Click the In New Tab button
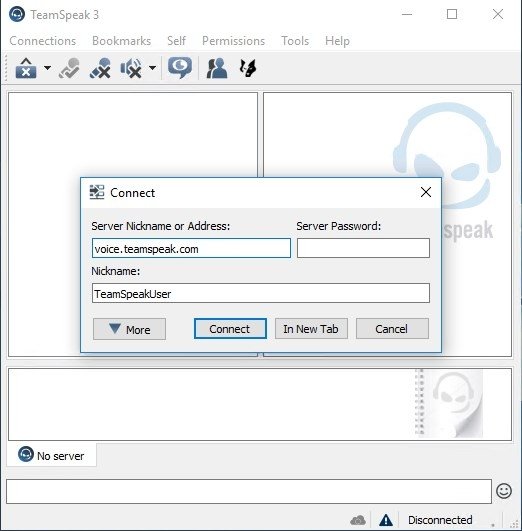This screenshot has width=522, height=531. point(311,328)
